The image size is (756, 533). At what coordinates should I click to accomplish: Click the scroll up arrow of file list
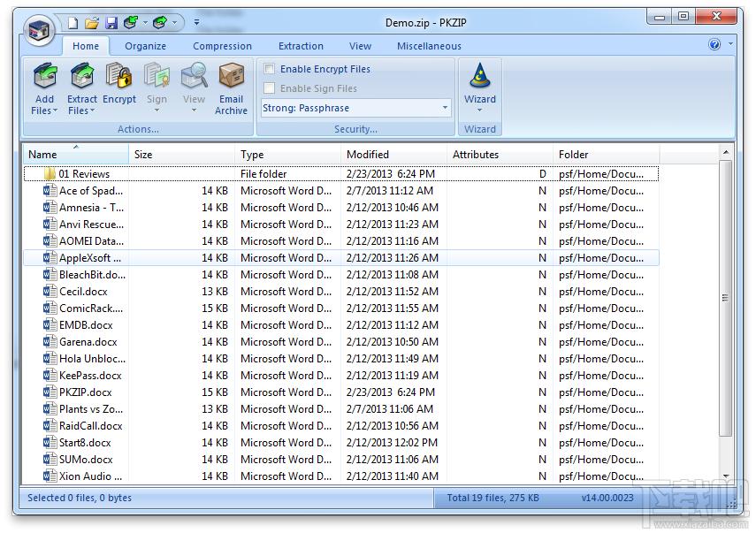pyautogui.click(x=726, y=152)
